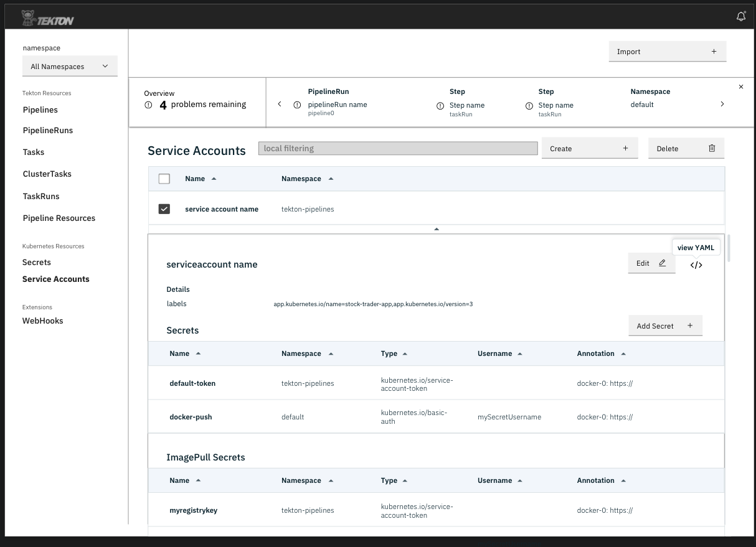Viewport: 756px width, 547px height.
Task: Click the error icon beside first Step name
Action: [440, 106]
